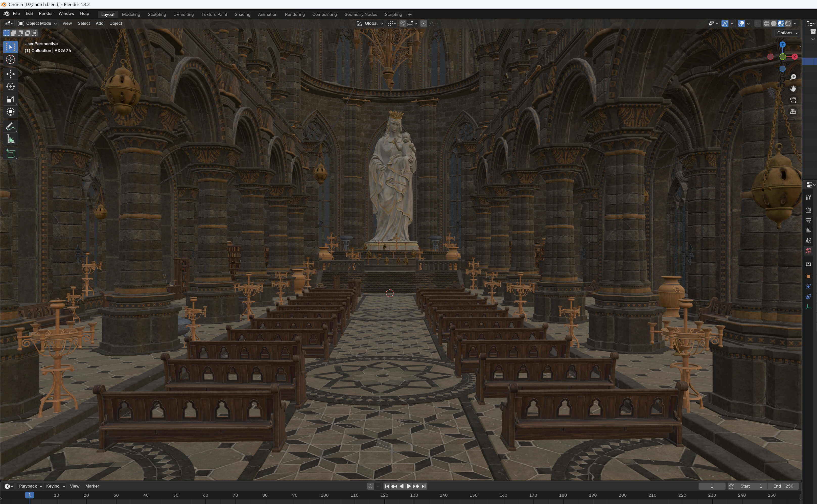Expand gizmo options dropdown arrow
Screen dimensions: 817x504
pyautogui.click(x=732, y=23)
